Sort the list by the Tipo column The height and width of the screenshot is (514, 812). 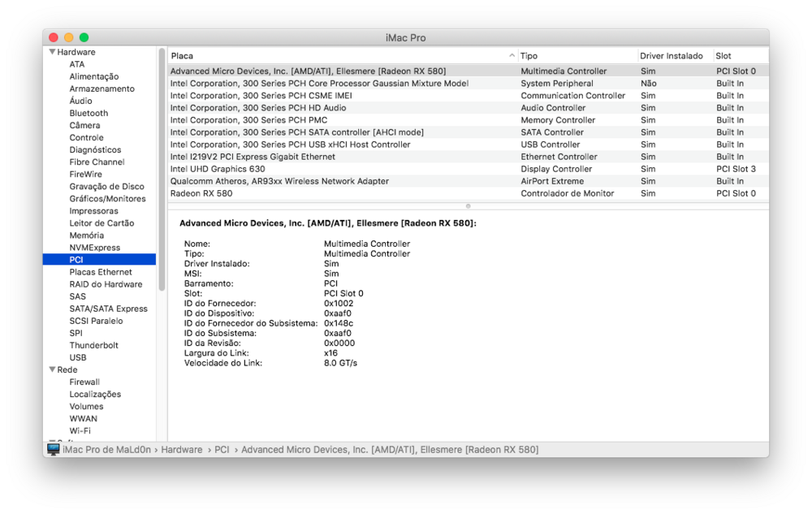(529, 55)
